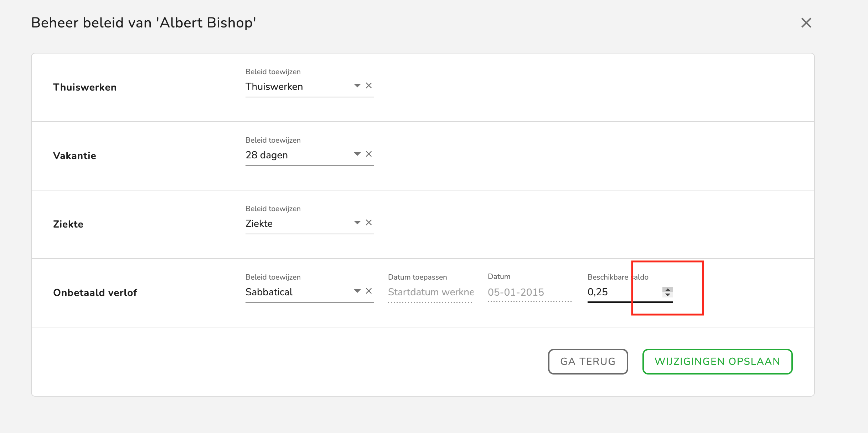Clear the Vakantie 28 dagen policy
Image resolution: width=868 pixels, height=433 pixels.
coord(369,154)
